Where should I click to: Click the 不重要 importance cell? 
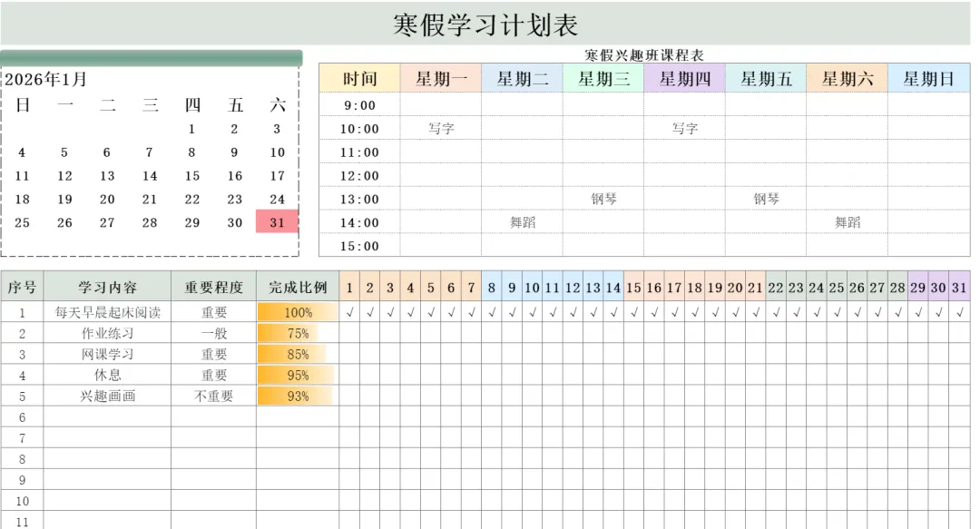(x=214, y=396)
